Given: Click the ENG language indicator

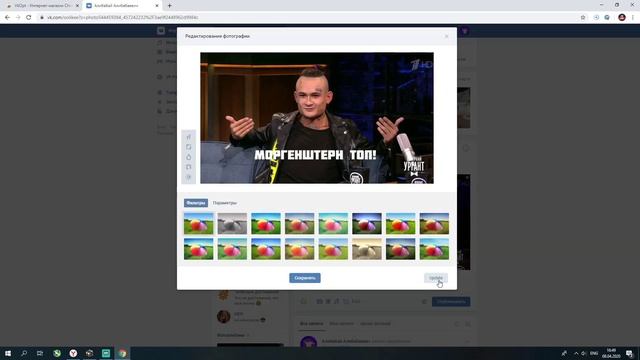Looking at the screenshot, I should tap(594, 353).
